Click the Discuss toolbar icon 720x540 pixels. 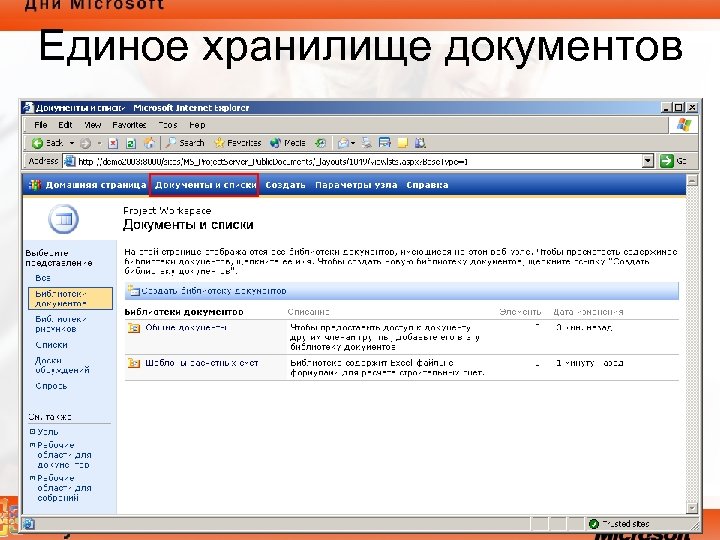click(x=403, y=143)
